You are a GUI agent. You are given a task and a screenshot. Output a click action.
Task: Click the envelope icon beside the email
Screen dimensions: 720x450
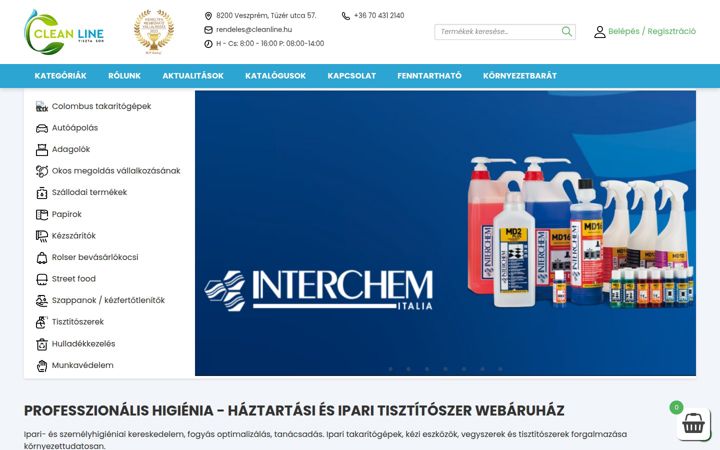click(208, 30)
